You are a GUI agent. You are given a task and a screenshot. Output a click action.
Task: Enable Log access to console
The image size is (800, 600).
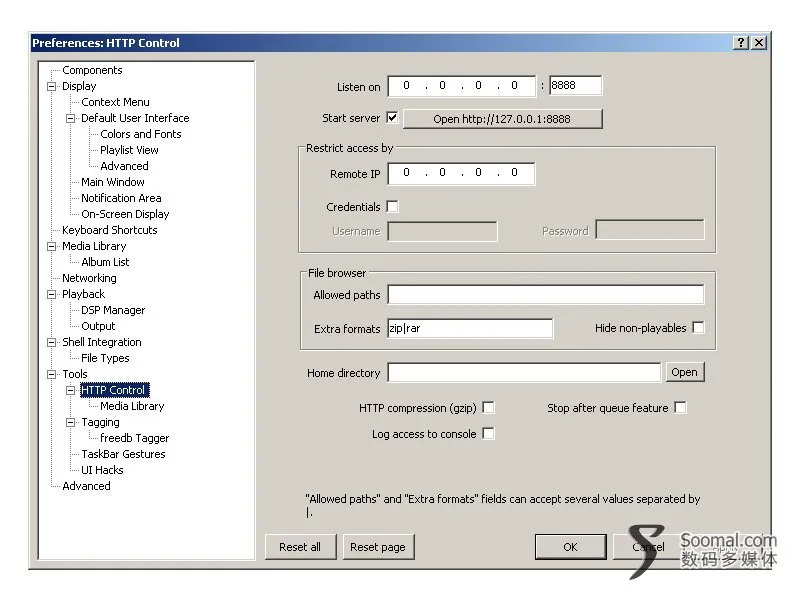point(488,434)
